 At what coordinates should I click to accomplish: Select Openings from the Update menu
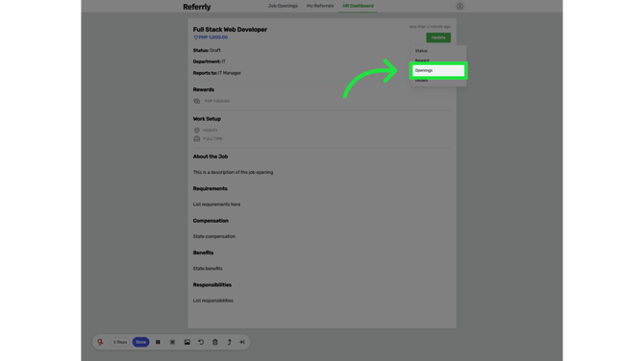(x=438, y=70)
